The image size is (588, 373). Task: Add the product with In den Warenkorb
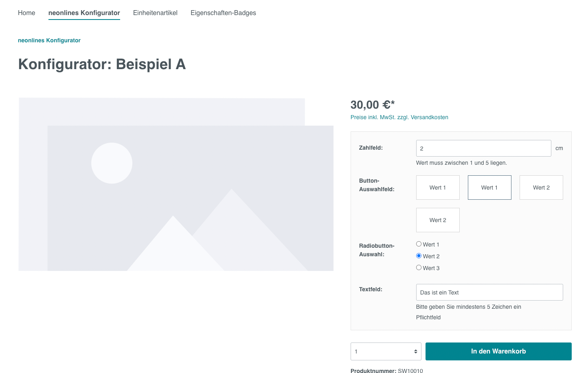pyautogui.click(x=498, y=351)
